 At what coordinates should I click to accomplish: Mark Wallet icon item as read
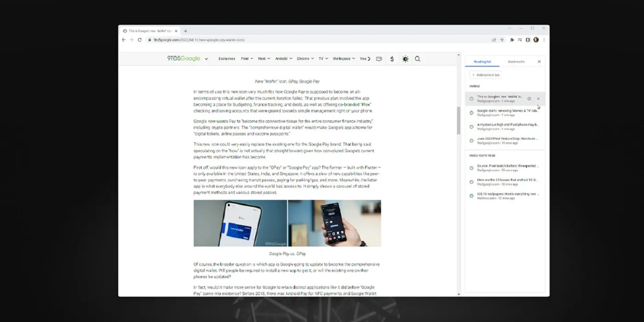tap(529, 99)
